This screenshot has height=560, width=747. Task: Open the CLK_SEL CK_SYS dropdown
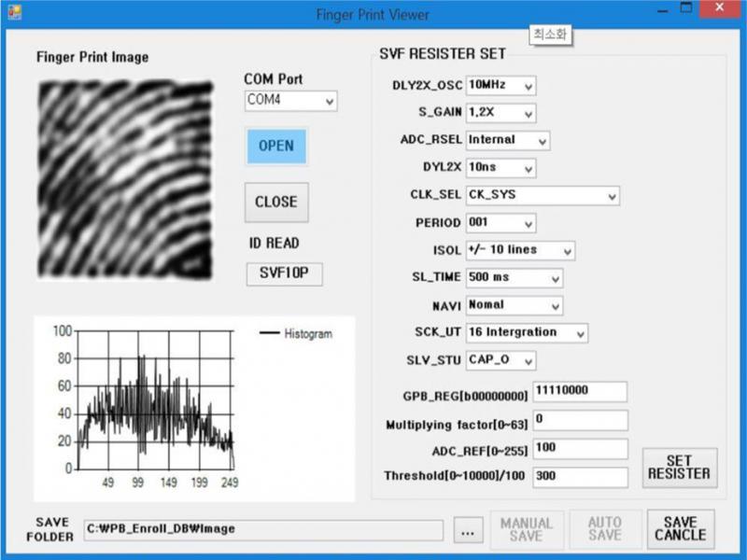[x=542, y=196]
